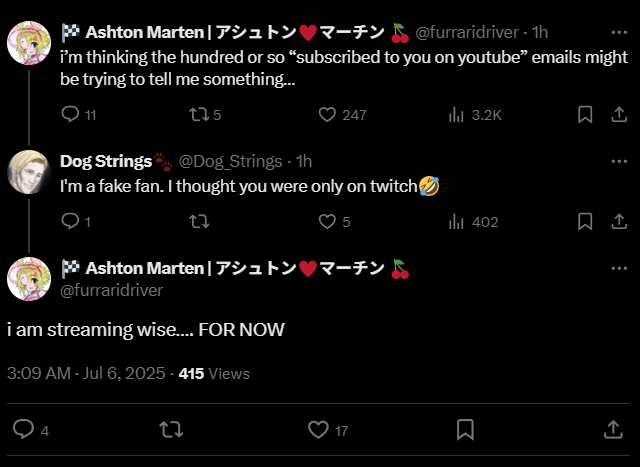Repost Dog Strings' tweet
Screen dimensions: 640x467
coord(198,221)
